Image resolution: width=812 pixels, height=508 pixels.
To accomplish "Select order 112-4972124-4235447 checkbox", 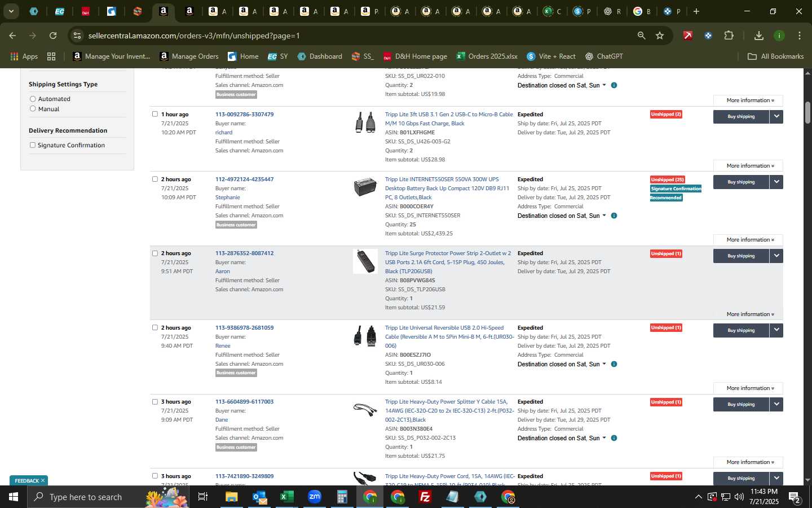I will pyautogui.click(x=155, y=179).
